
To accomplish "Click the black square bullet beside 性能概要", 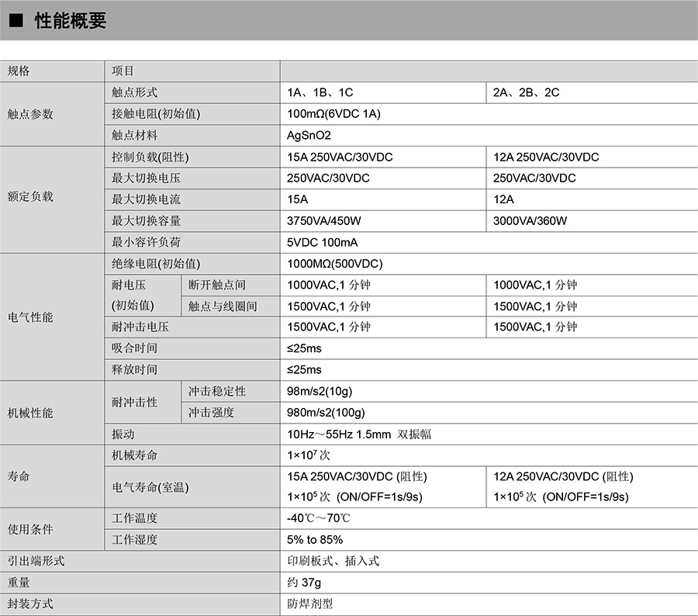I will [x=16, y=22].
